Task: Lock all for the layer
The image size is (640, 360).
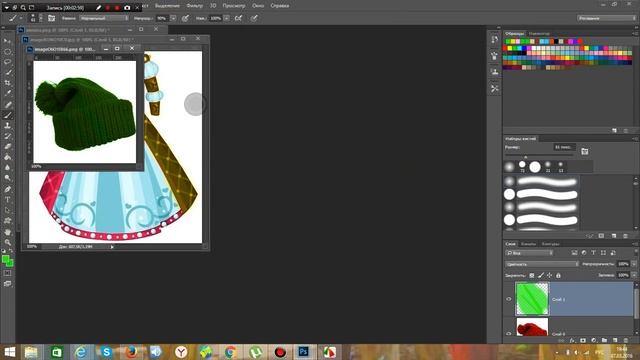Action: 558,276
